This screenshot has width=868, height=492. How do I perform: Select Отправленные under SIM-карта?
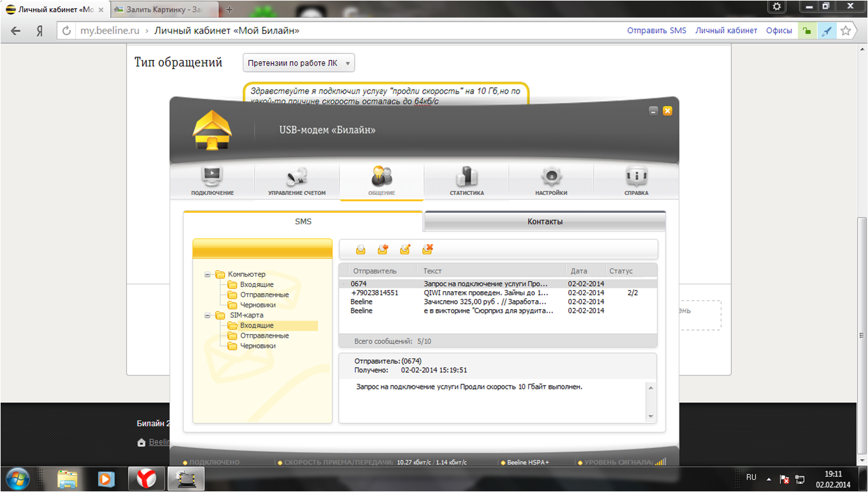[264, 335]
